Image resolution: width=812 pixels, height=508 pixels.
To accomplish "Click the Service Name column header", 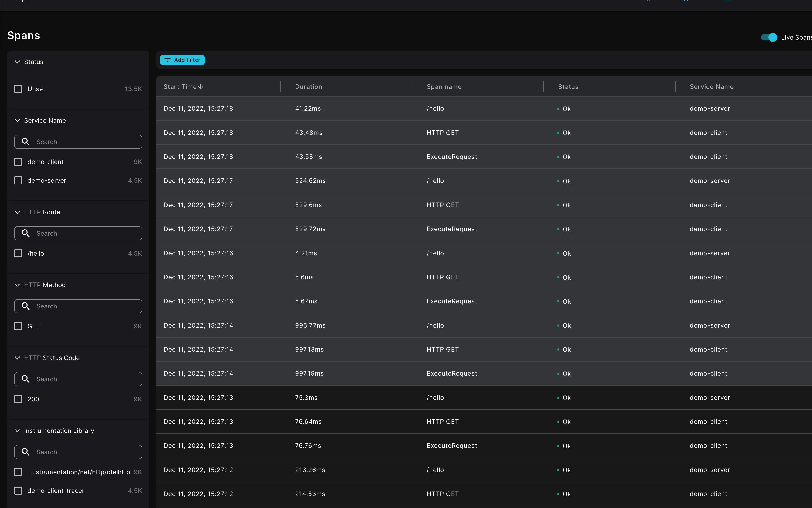I will click(x=711, y=87).
